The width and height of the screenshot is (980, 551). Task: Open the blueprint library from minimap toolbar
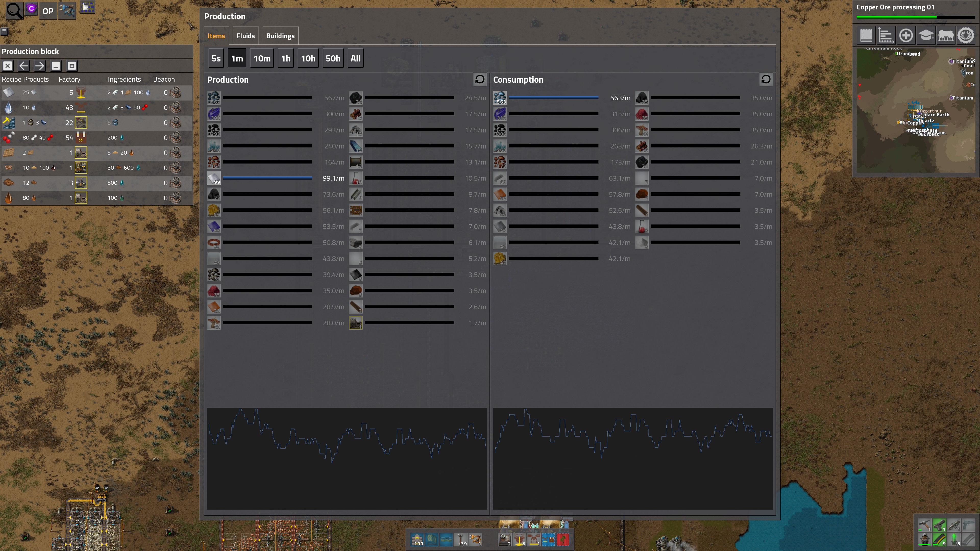866,35
